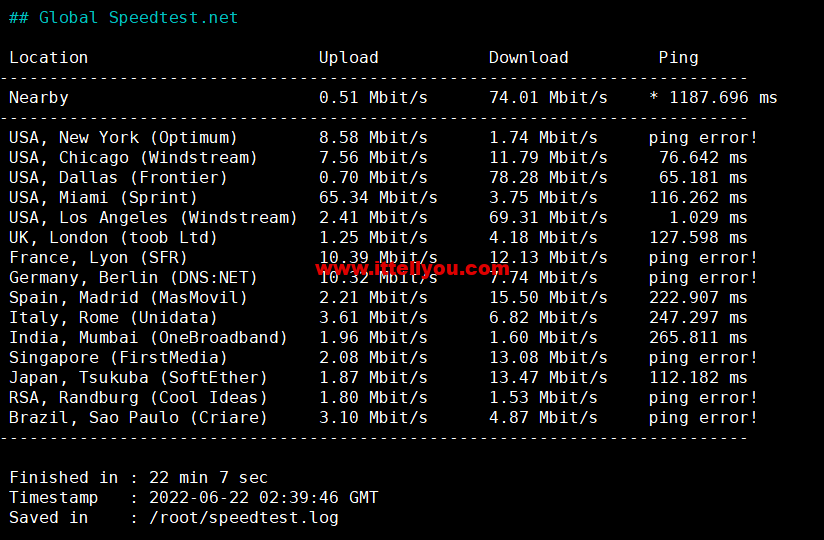
Task: Click Randburg upload '1.80 Mbit/s'
Action: point(373,397)
